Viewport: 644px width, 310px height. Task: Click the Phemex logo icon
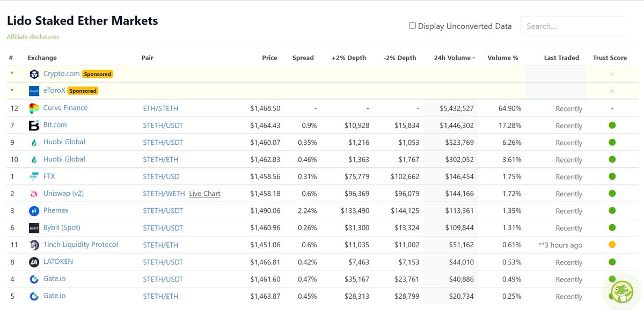click(34, 211)
